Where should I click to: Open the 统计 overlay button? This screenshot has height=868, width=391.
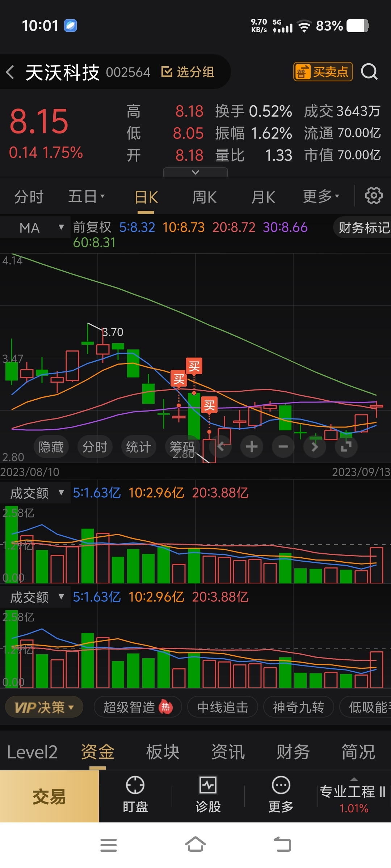coord(139,447)
